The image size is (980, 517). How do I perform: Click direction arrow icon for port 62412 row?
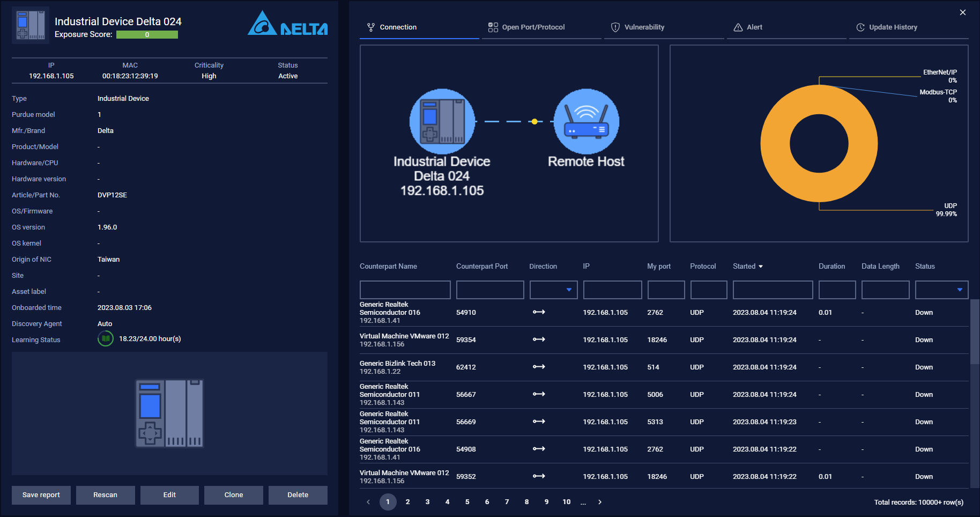point(539,367)
